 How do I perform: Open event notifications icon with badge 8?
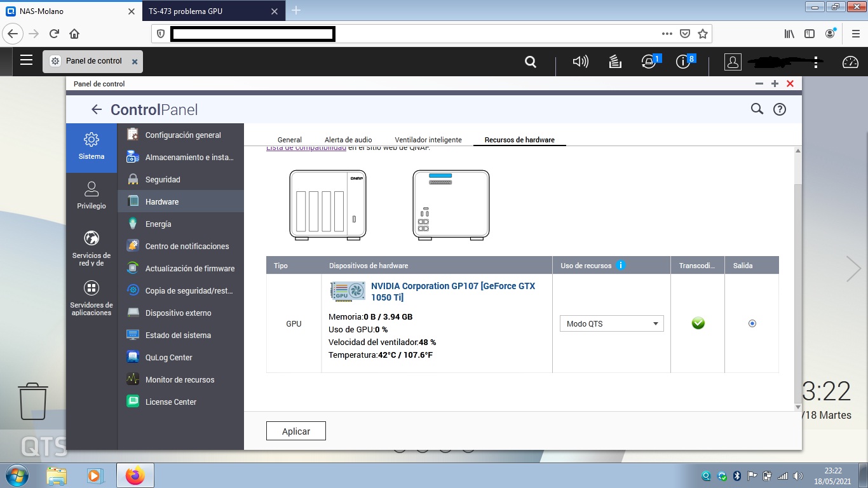tap(684, 62)
